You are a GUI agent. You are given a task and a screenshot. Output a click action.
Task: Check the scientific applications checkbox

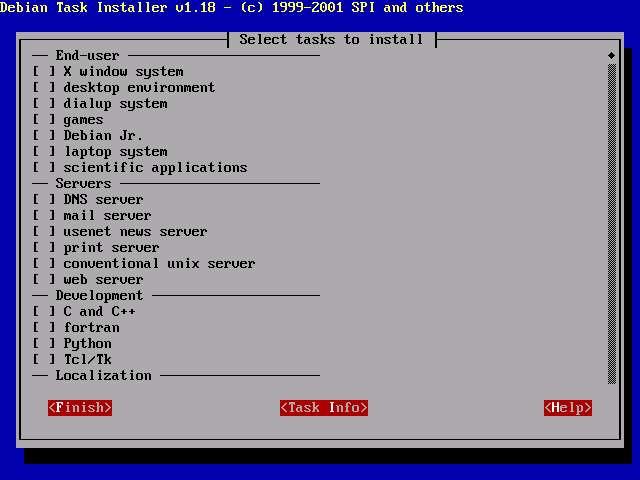pos(44,167)
